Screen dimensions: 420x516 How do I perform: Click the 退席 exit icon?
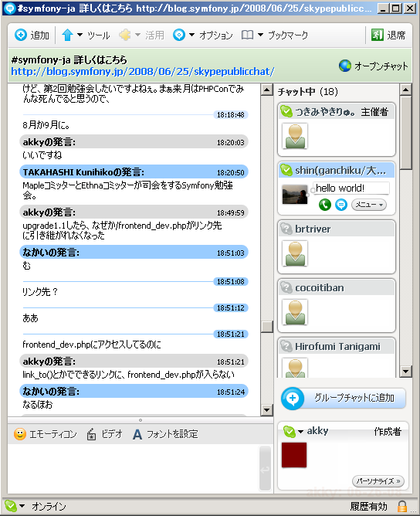pos(378,35)
